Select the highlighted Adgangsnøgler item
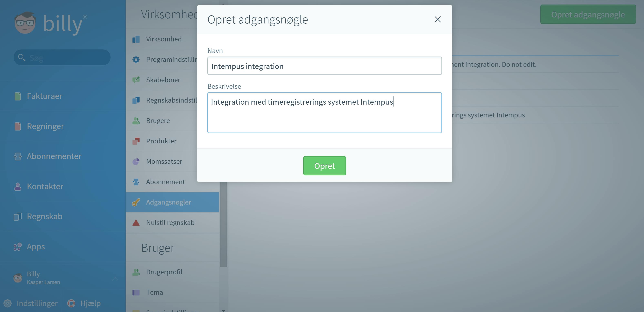Image resolution: width=644 pixels, height=312 pixels. click(173, 202)
